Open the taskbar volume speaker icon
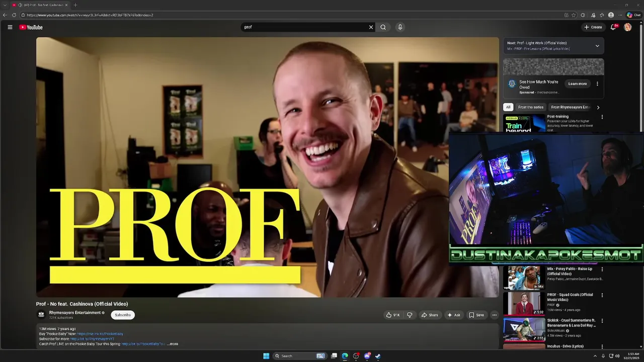Screen dimensions: 644x362 (617, 356)
